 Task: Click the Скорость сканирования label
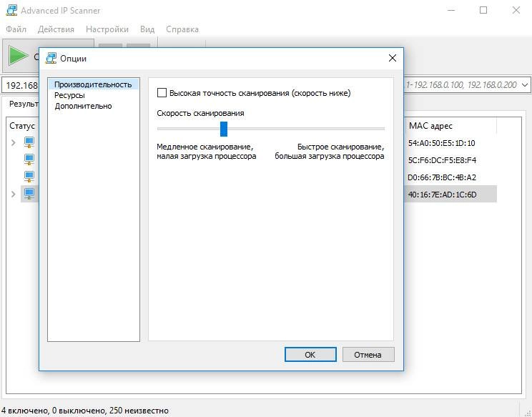[200, 113]
